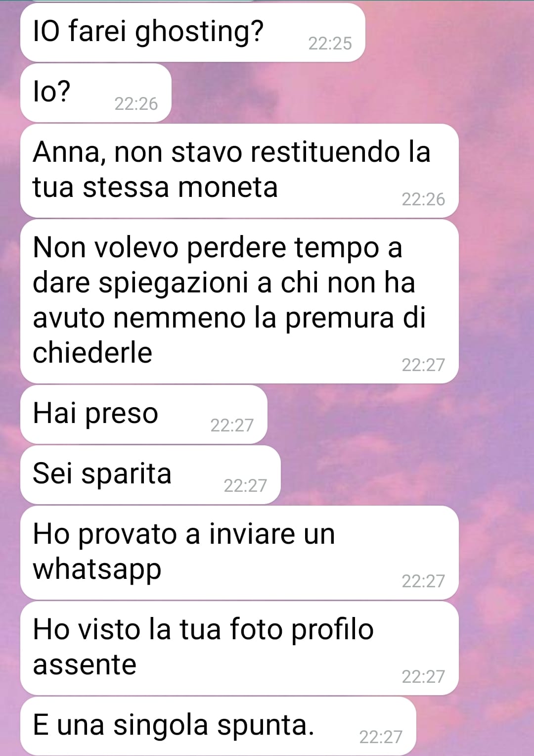The height and width of the screenshot is (756, 534).
Task: Tap the 22:27 timestamp on whatsapp message
Action: click(x=423, y=581)
